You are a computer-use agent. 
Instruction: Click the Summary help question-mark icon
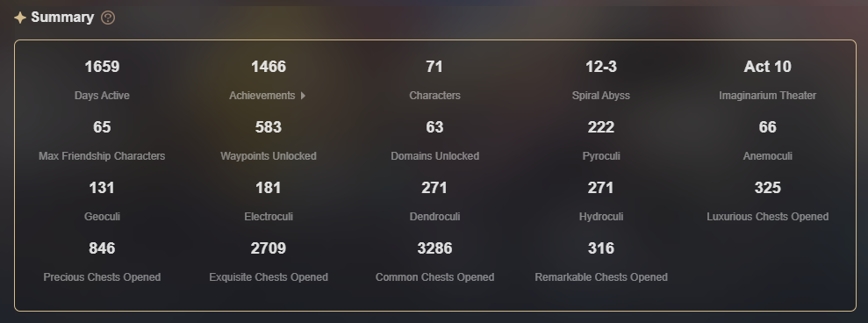point(108,18)
